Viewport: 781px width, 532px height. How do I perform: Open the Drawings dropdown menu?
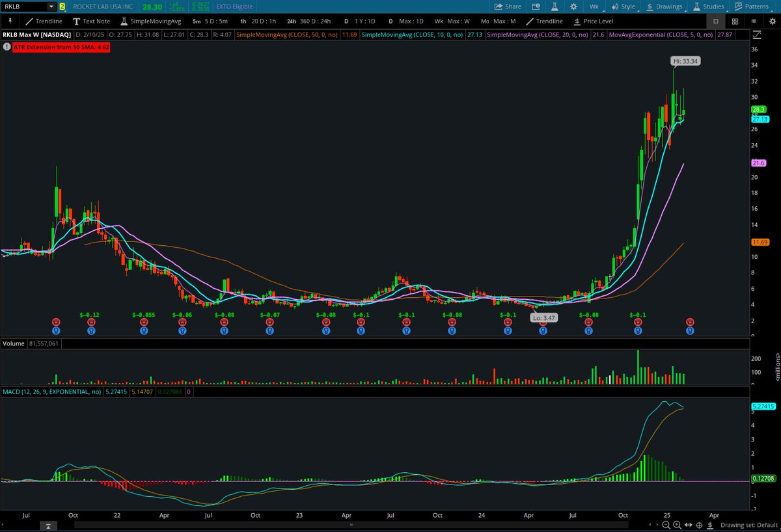pos(665,6)
